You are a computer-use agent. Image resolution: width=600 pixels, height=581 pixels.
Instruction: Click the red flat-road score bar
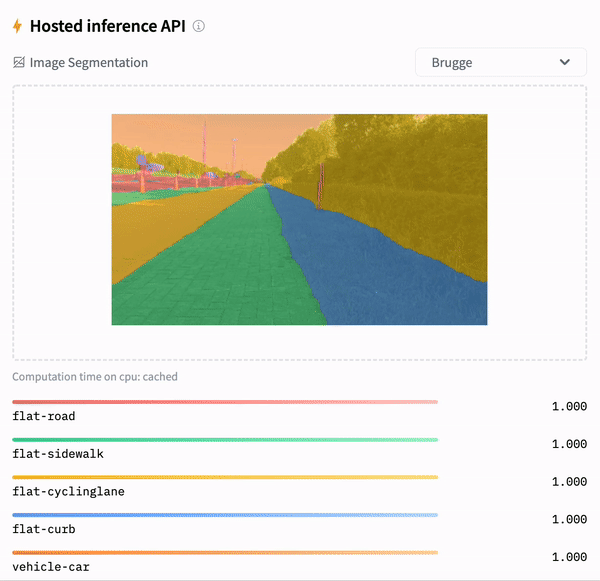click(x=225, y=402)
